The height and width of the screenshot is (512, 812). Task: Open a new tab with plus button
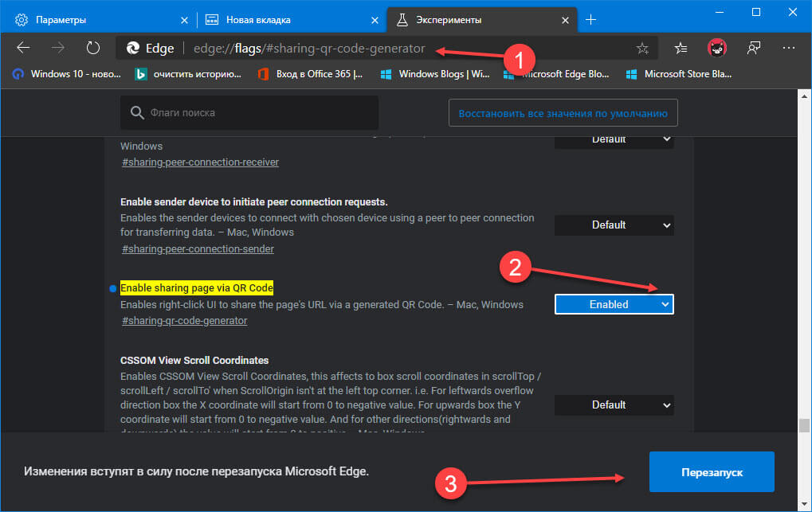tap(591, 20)
